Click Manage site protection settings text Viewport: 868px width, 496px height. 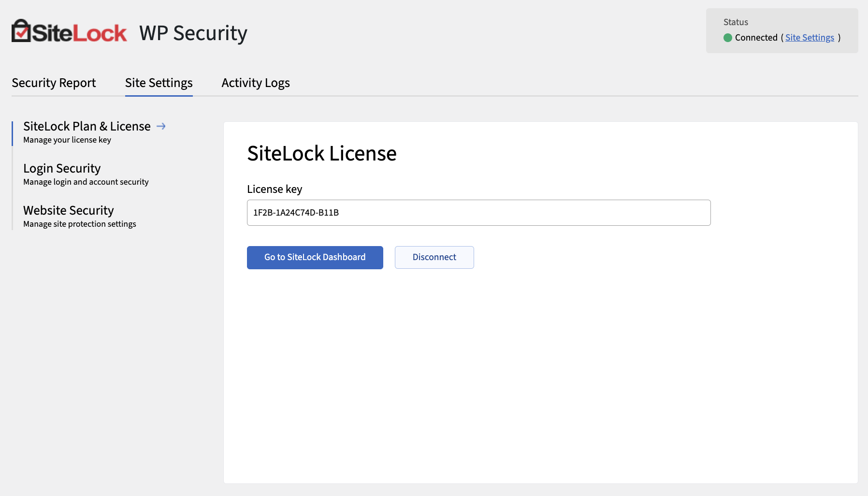point(80,224)
